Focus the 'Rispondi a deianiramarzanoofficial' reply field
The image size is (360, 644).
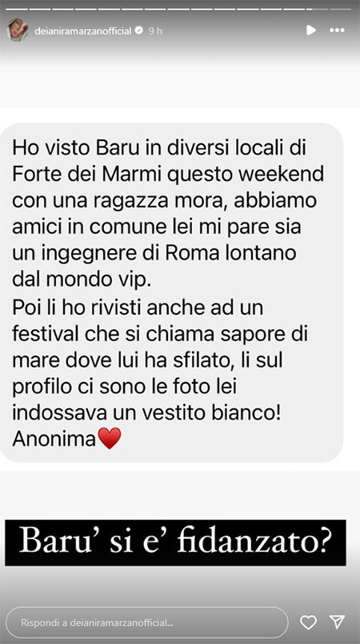pos(147,622)
